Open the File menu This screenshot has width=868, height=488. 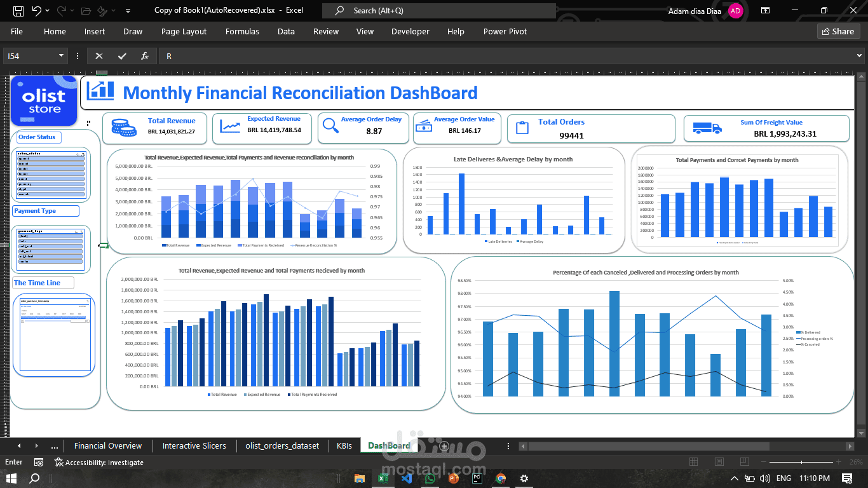tap(17, 31)
